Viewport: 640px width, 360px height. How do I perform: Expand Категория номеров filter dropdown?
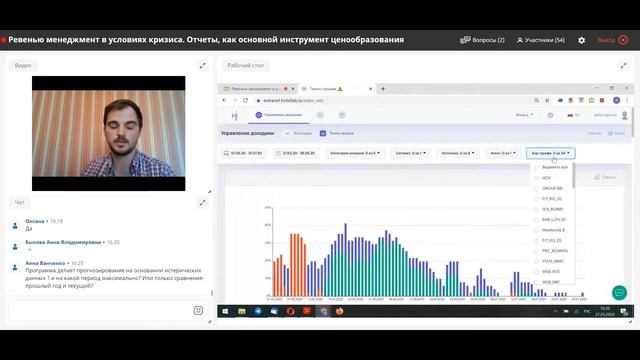click(355, 153)
